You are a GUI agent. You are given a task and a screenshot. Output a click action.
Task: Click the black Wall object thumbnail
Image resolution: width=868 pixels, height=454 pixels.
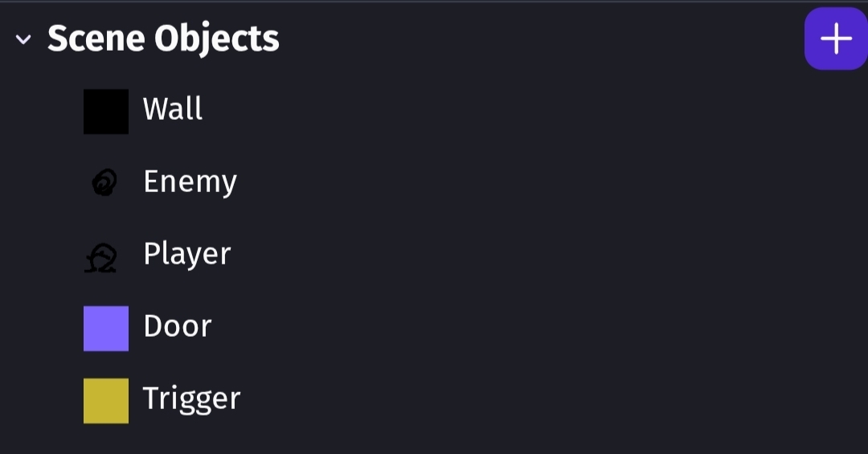pos(106,111)
